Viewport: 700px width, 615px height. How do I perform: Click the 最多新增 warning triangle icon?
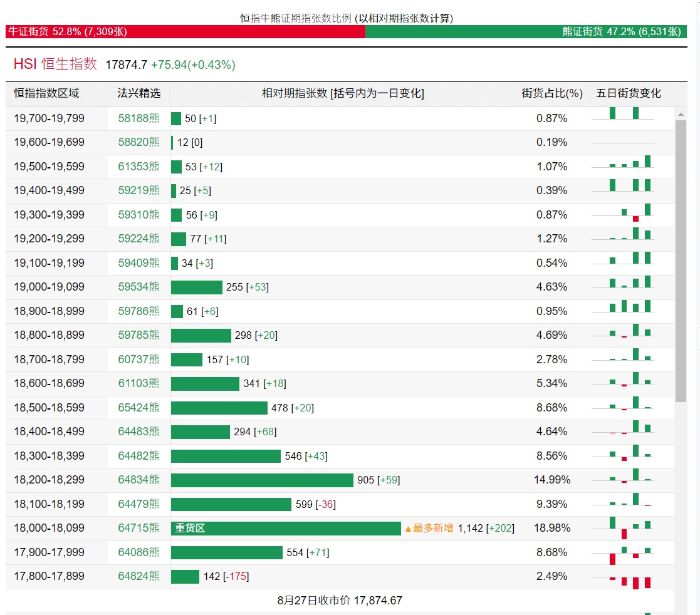[408, 529]
